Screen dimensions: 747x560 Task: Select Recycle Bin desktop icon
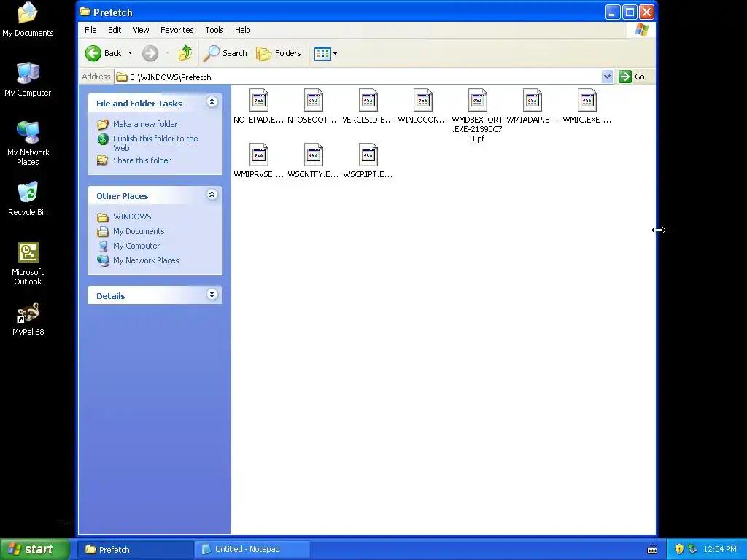pyautogui.click(x=28, y=199)
